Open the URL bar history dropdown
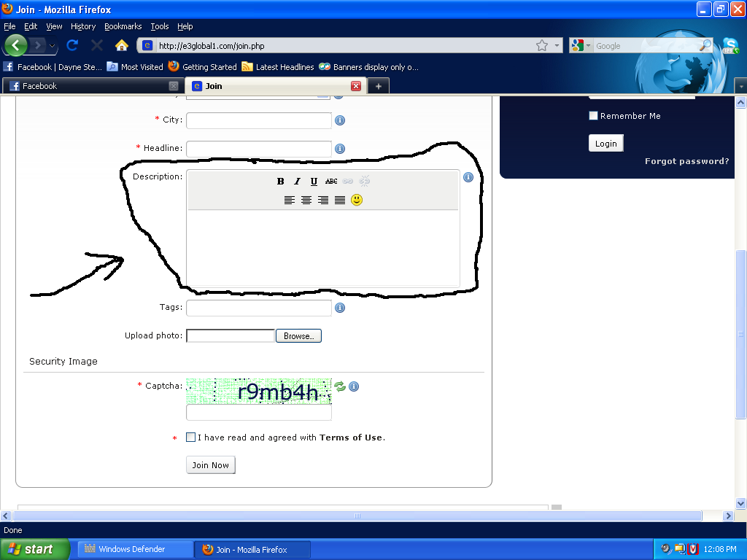The image size is (747, 560). tap(557, 46)
